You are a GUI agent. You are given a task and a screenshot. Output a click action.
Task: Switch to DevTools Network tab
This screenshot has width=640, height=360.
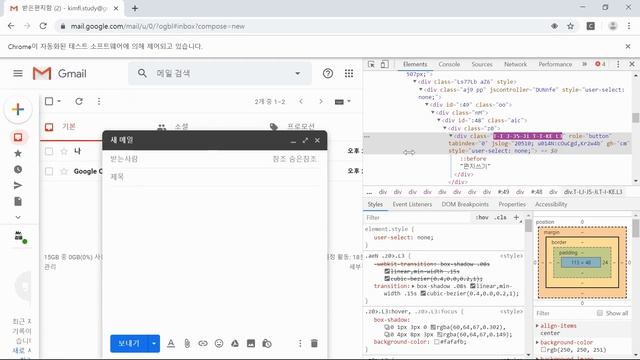(516, 64)
